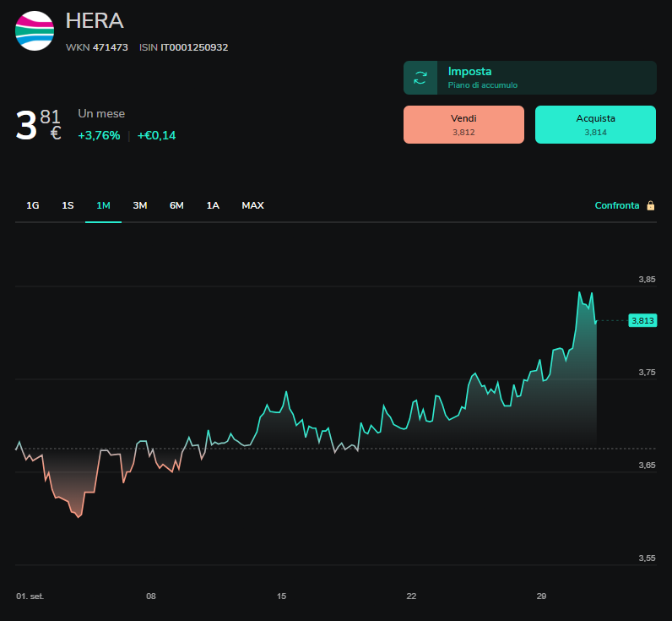Image resolution: width=672 pixels, height=621 pixels.
Task: Select the 1S timeframe tab
Action: point(68,205)
